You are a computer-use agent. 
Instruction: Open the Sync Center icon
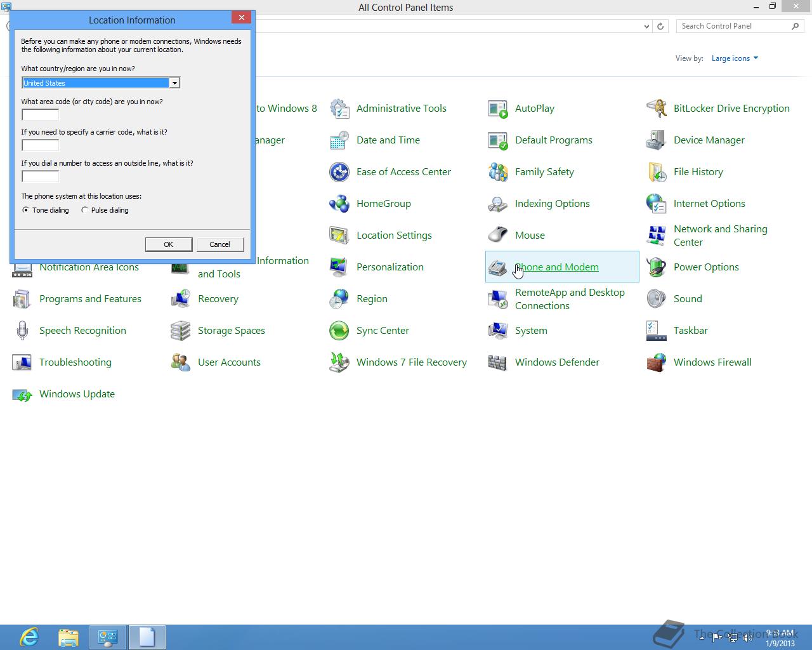339,331
